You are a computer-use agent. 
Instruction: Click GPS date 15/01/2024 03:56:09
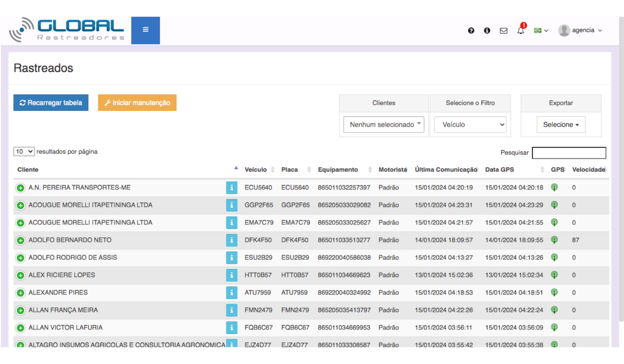coord(514,327)
